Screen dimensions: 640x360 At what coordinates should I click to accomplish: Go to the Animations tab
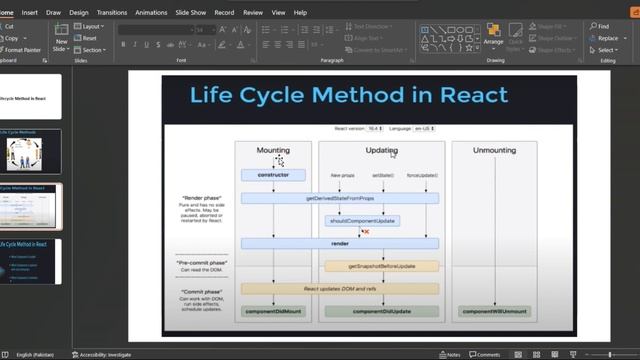(151, 13)
